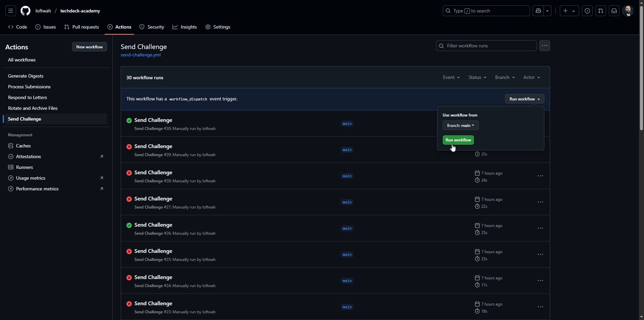Open pull requests icon in header

(601, 11)
